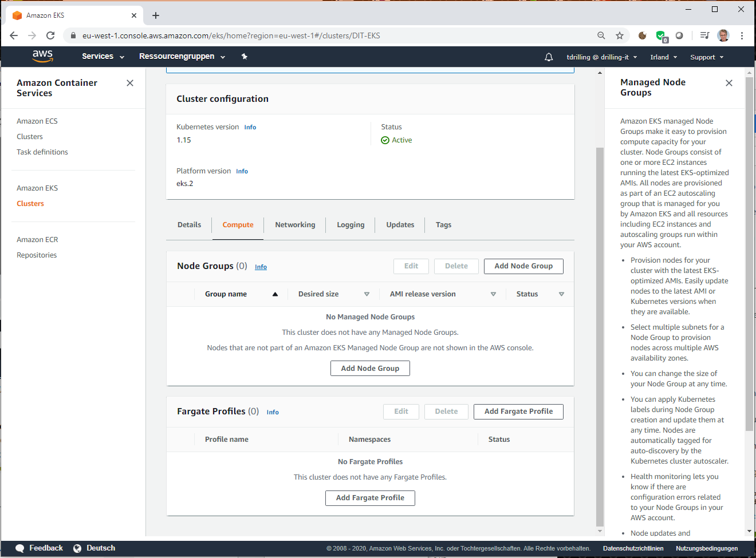Click the main content vertical scrollbar
The height and width of the screenshot is (558, 756).
tap(600, 337)
